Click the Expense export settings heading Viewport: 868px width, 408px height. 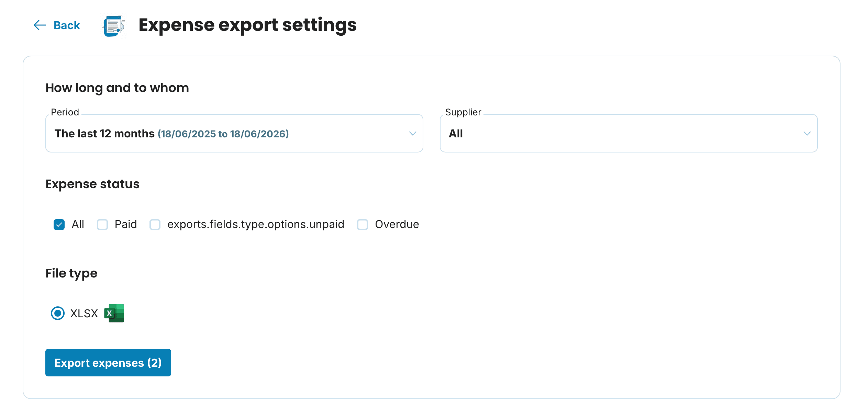(x=247, y=25)
